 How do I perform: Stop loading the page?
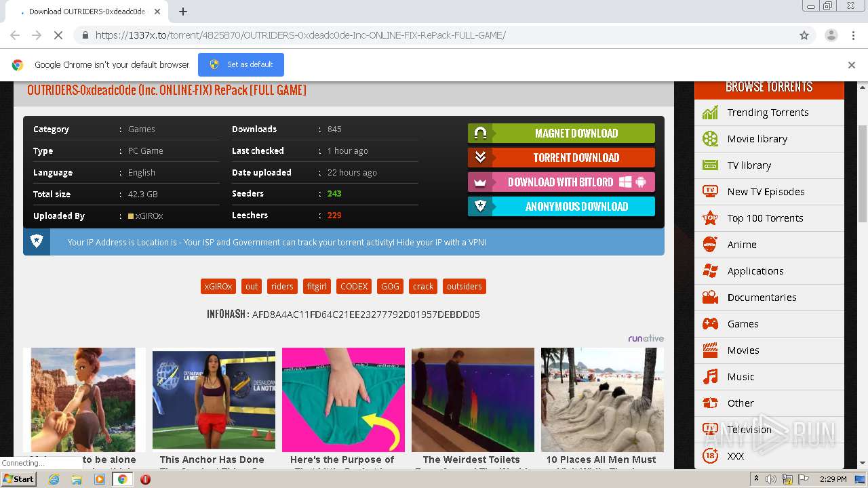[x=58, y=35]
